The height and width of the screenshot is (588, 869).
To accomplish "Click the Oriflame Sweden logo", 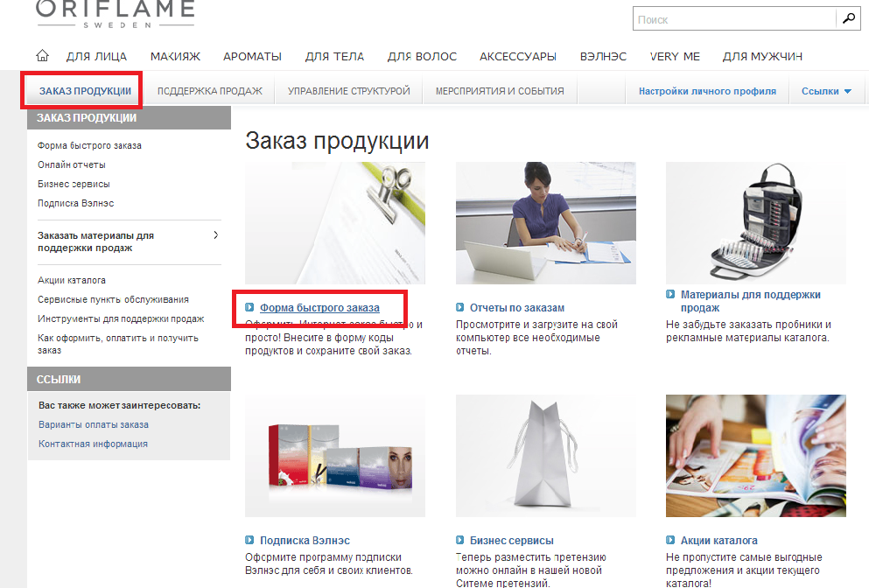I will (116, 13).
